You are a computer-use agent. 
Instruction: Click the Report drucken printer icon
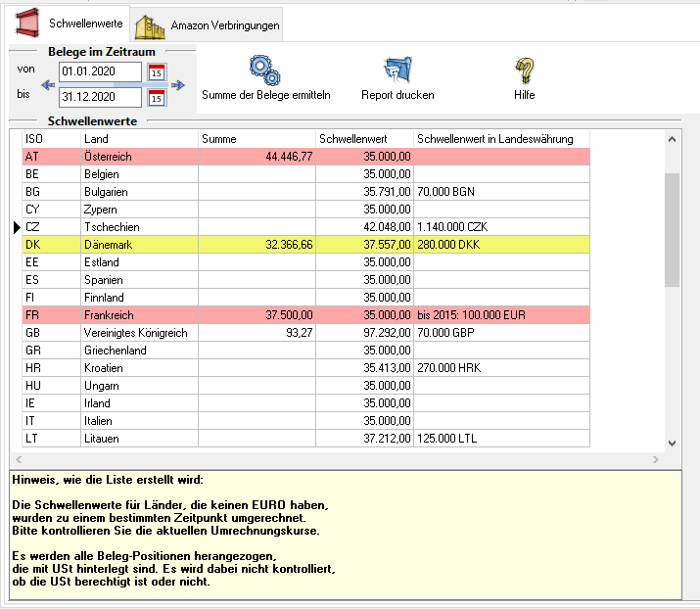(397, 70)
